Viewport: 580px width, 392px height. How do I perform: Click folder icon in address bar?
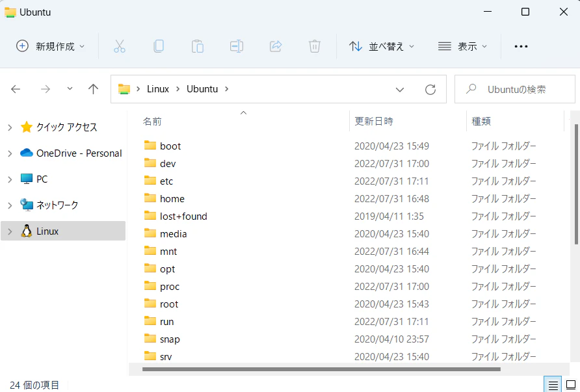coord(124,89)
